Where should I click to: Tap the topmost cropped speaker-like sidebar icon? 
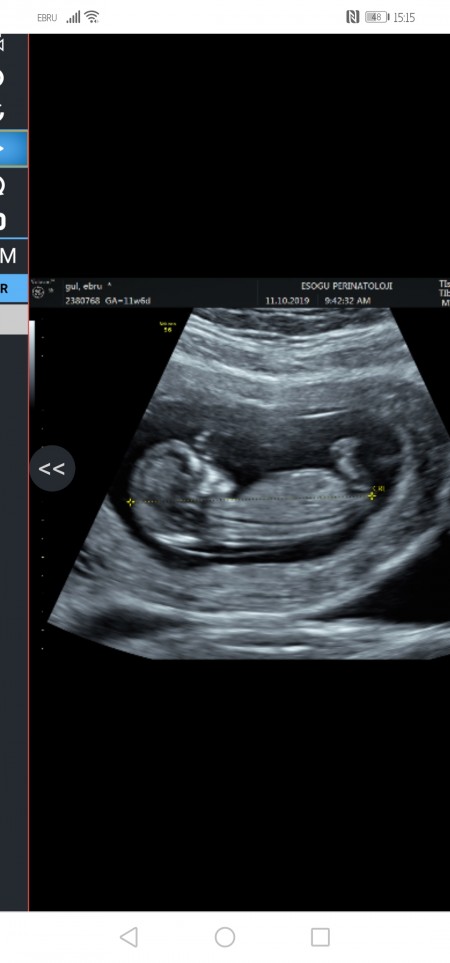point(2,44)
